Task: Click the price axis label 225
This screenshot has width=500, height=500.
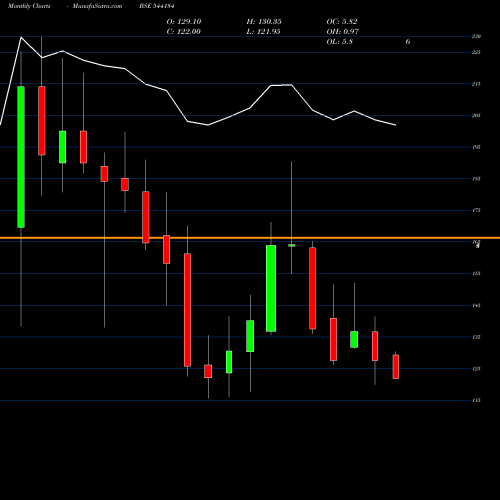Action: pyautogui.click(x=476, y=52)
